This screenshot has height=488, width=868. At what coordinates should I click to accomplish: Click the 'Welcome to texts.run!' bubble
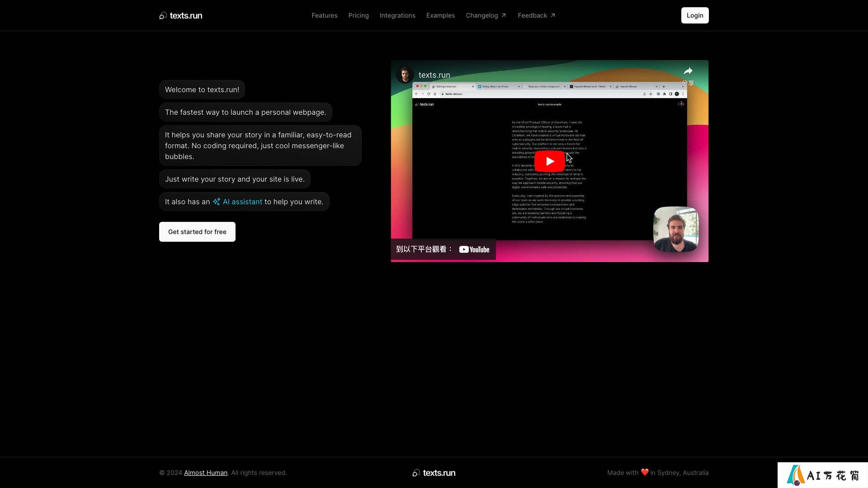point(202,89)
